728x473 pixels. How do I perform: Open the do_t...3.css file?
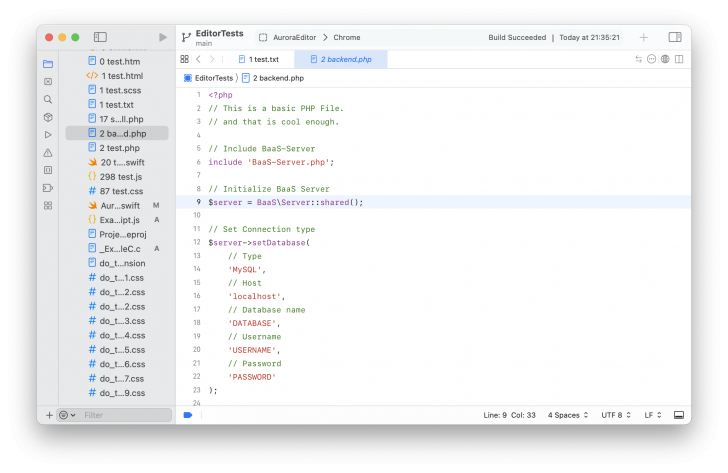(117, 321)
